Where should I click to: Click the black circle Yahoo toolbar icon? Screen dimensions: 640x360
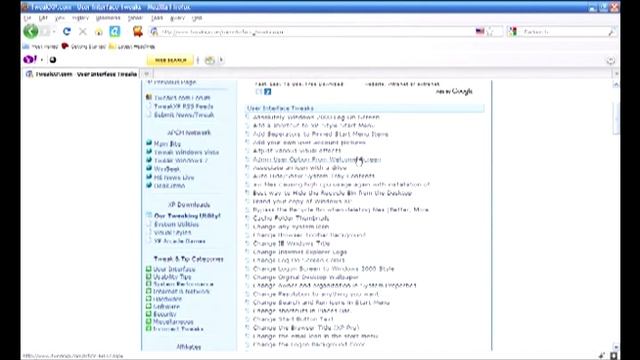point(53,60)
